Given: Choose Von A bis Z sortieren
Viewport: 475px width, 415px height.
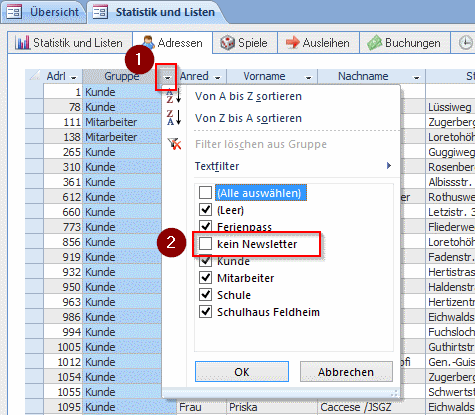Looking at the screenshot, I should tap(248, 96).
